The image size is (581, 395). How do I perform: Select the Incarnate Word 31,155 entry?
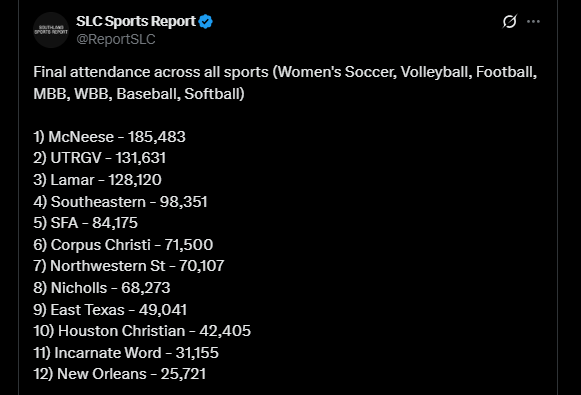point(126,353)
